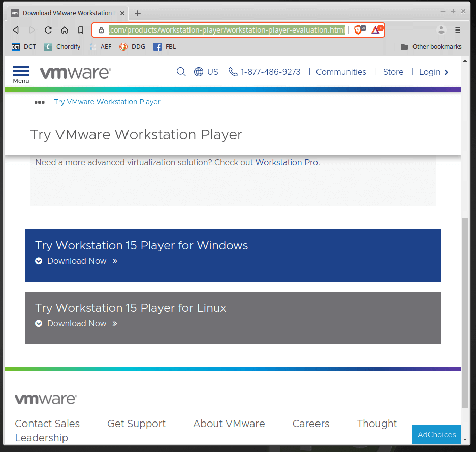Go to the browser home page
The height and width of the screenshot is (452, 476).
pos(65,30)
